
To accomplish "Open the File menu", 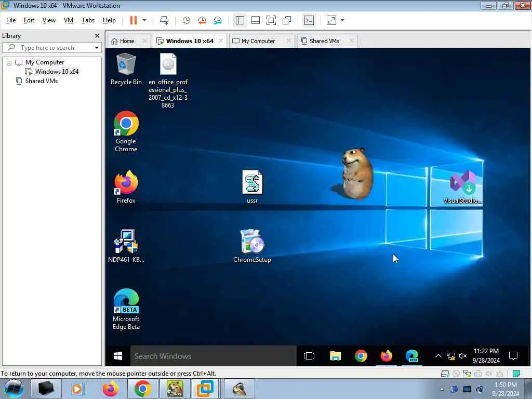I will pos(11,20).
